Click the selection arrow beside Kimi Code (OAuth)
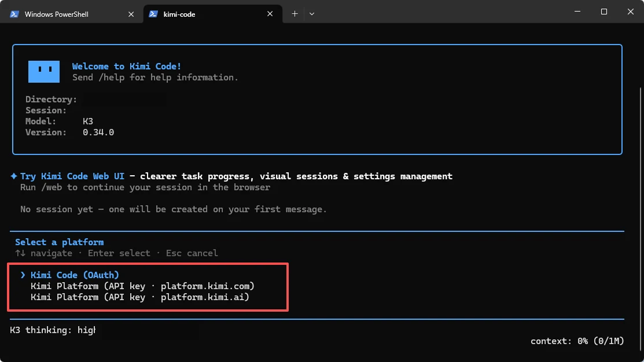 click(x=23, y=275)
